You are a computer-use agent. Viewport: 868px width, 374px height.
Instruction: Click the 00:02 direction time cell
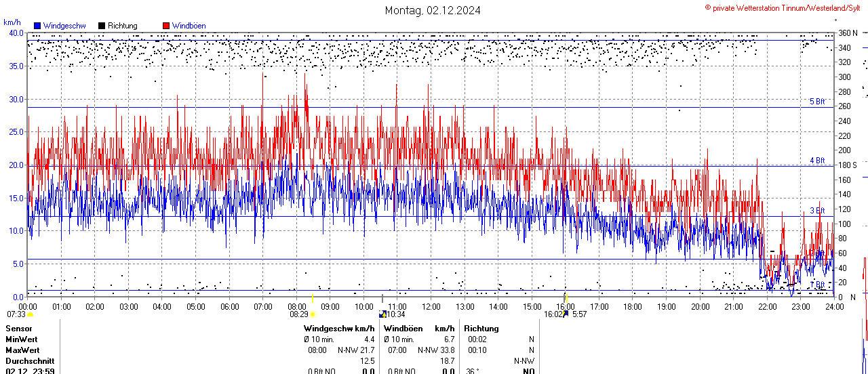(477, 339)
